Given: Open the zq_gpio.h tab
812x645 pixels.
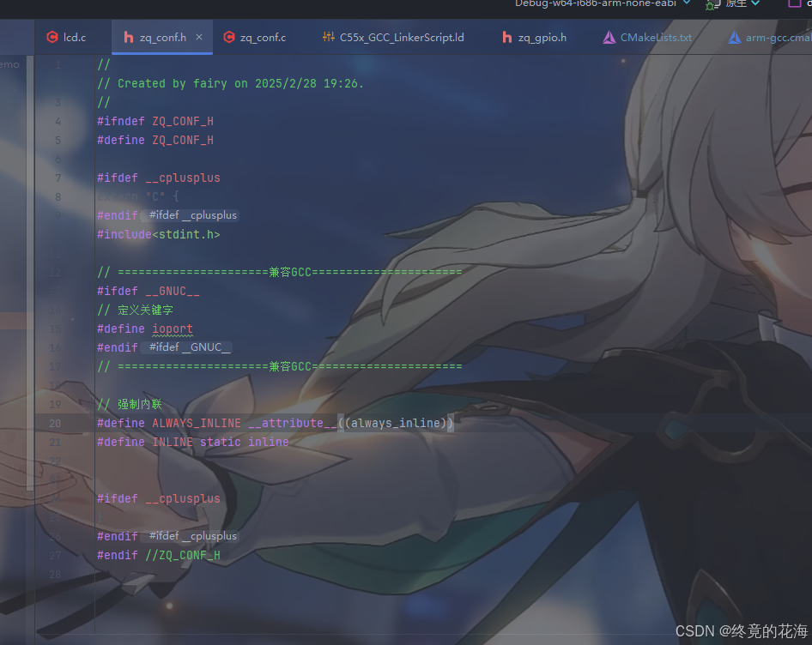Looking at the screenshot, I should tap(535, 37).
